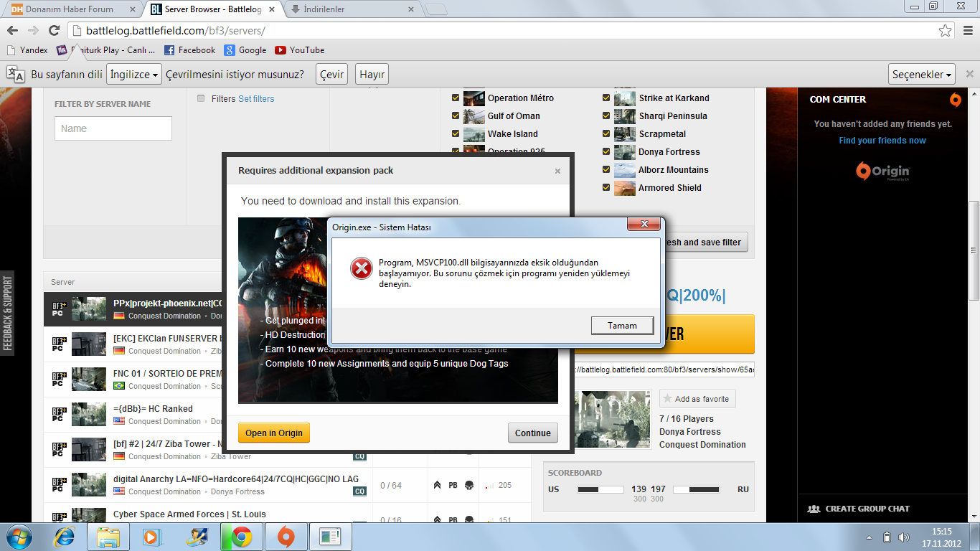Click Donya Fortress server preview thumbnail
This screenshot has width=980, height=551.
pos(612,420)
